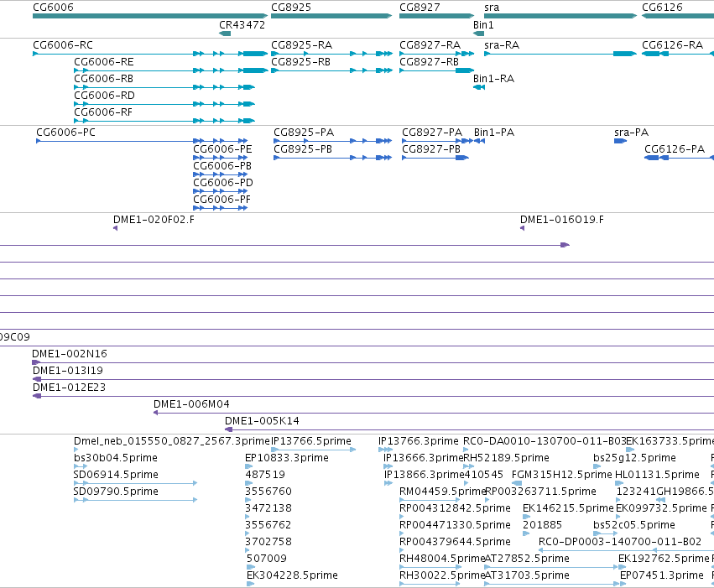Select feature 3472138
Screen dimensions: 714x588
[248, 517]
